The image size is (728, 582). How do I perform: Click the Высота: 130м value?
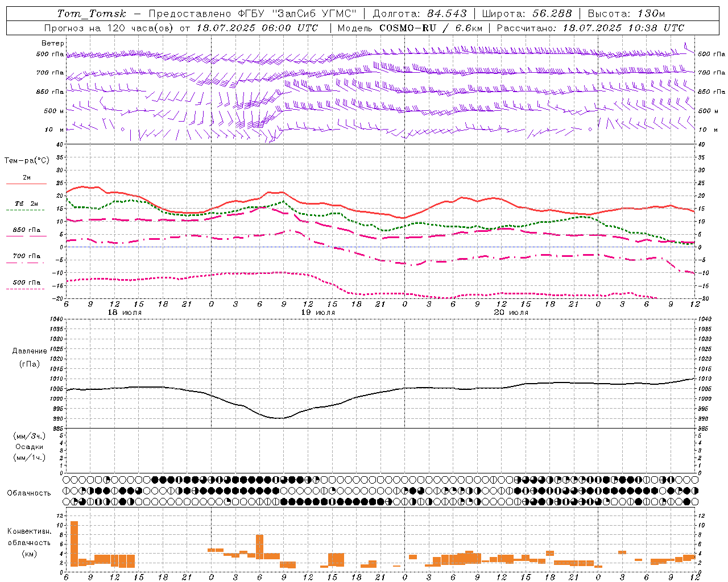pyautogui.click(x=626, y=14)
